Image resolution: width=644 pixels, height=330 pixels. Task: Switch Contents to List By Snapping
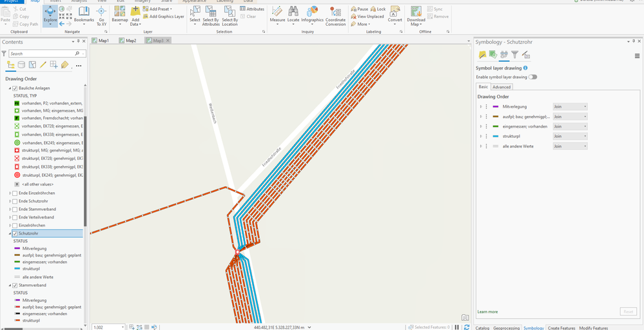(54, 65)
